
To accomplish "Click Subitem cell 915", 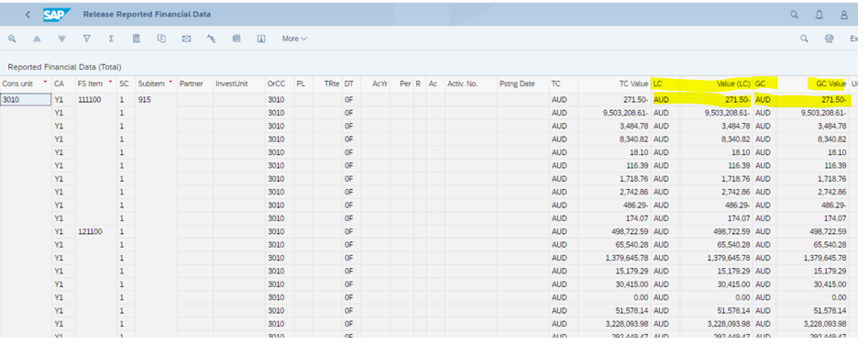I will coord(156,100).
